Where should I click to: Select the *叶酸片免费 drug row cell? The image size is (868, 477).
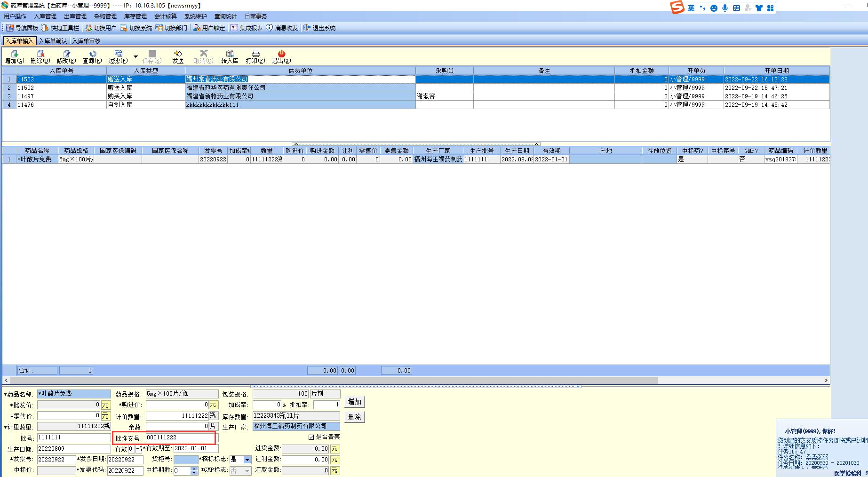tap(37, 159)
